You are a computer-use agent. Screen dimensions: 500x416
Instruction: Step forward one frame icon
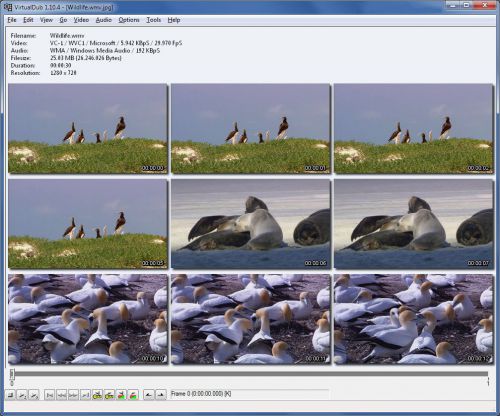click(x=73, y=395)
